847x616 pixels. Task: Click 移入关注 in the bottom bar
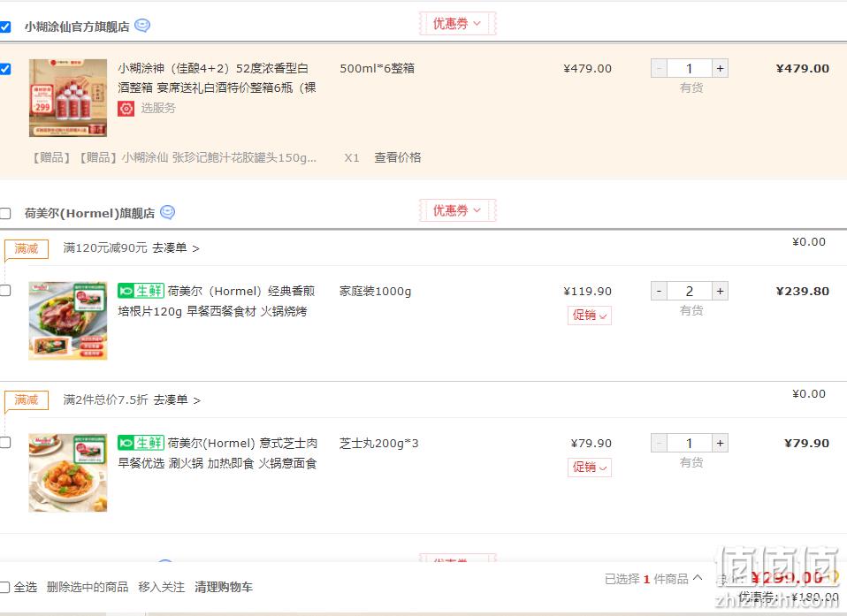tap(162, 587)
